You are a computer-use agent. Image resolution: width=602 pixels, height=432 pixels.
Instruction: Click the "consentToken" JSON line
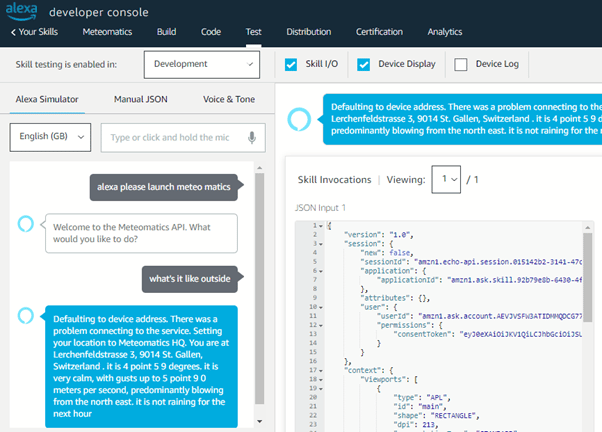[487, 334]
